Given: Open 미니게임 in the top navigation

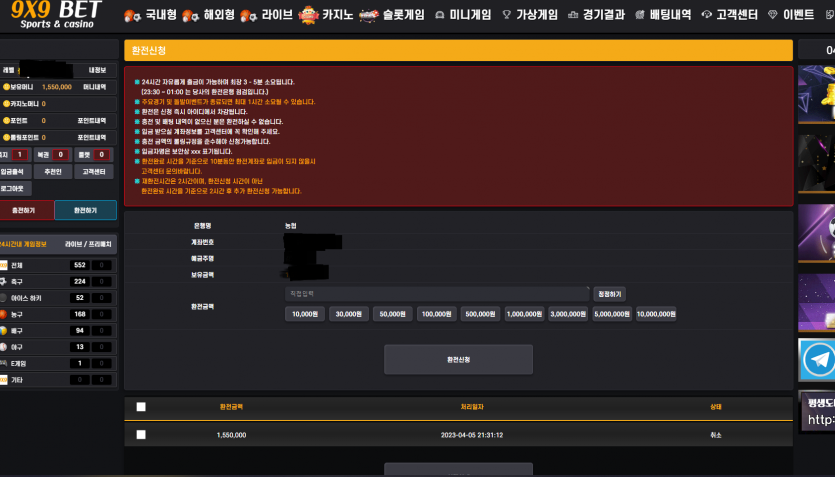Looking at the screenshot, I should [463, 15].
